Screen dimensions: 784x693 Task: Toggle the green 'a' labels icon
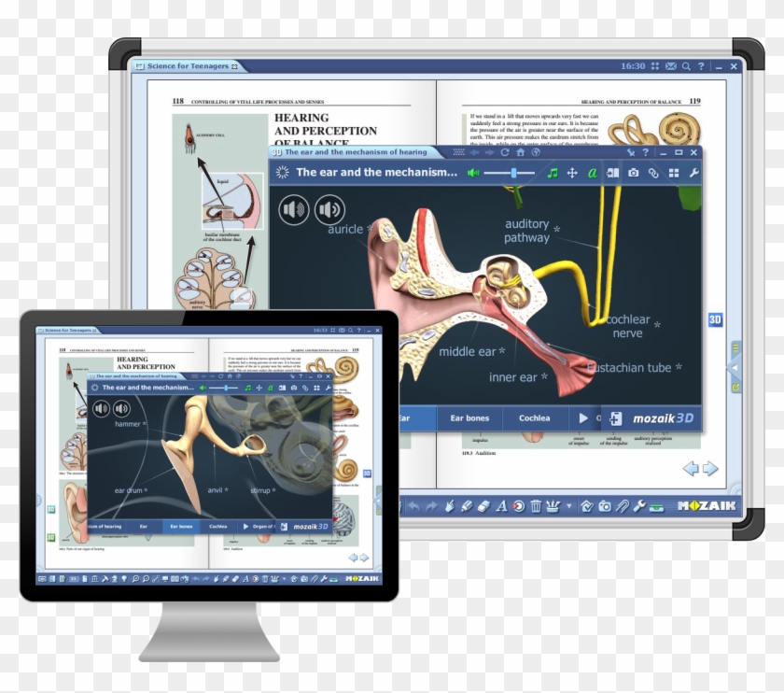[593, 173]
